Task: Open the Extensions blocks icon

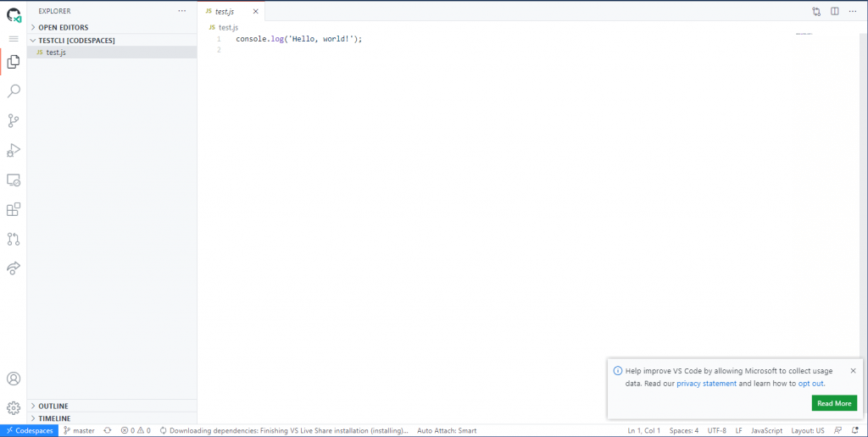Action: 14,209
